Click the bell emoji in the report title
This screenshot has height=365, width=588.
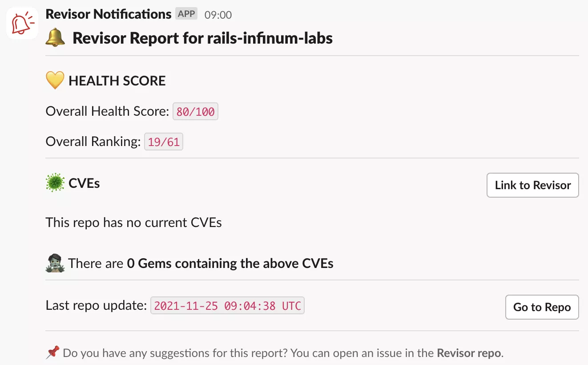55,38
